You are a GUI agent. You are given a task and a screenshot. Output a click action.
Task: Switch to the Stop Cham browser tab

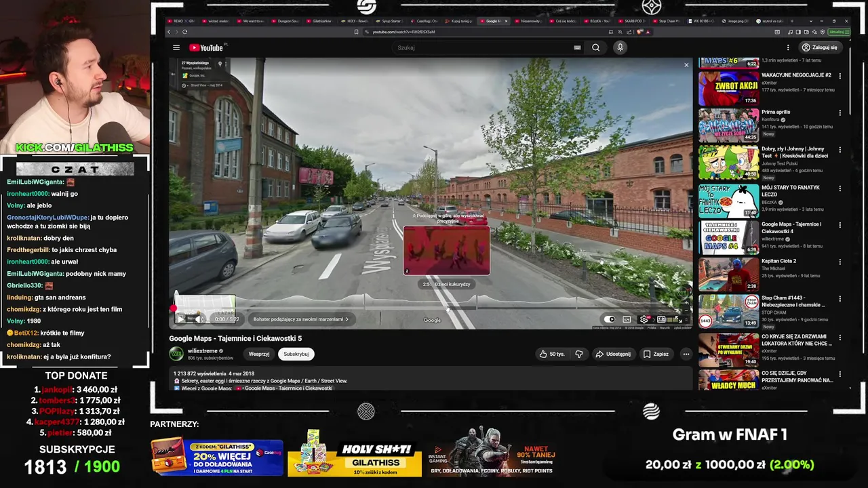pos(667,21)
